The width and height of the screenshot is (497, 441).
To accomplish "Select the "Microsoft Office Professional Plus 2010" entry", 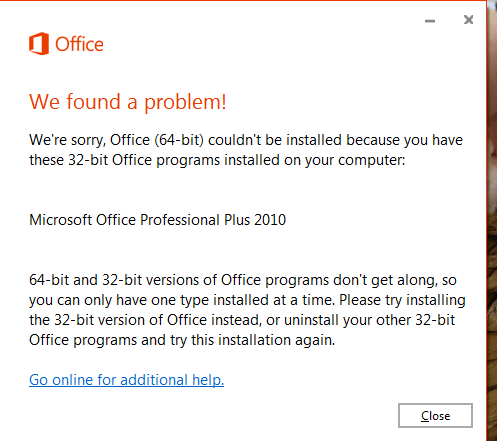I will pos(157,220).
